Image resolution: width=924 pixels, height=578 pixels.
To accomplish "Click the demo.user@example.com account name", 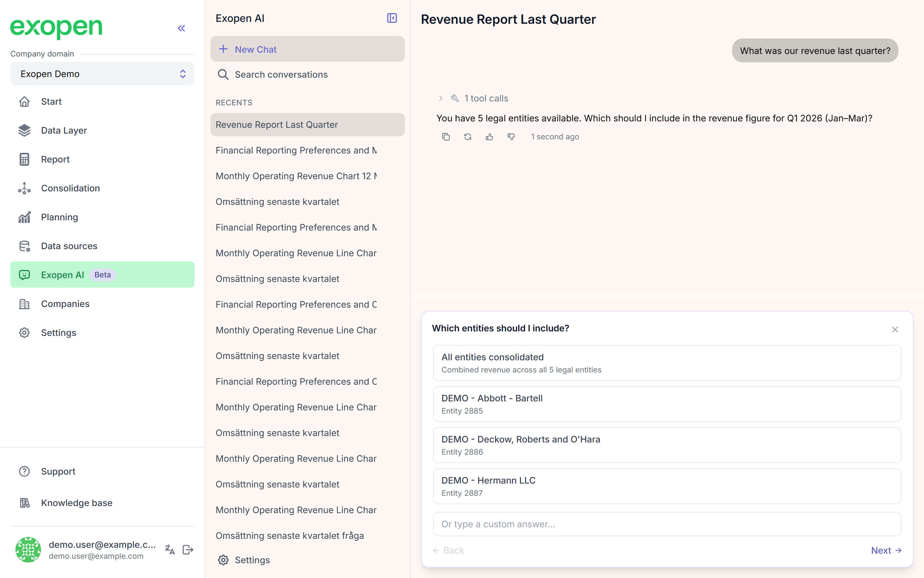I will pos(102,545).
